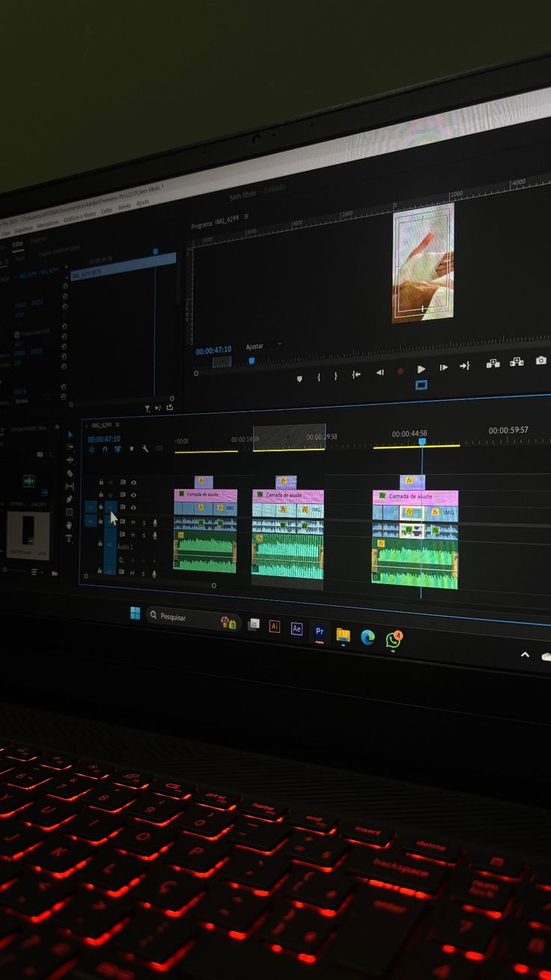Step back one frame
Screen dimensions: 551x980
(x=380, y=372)
